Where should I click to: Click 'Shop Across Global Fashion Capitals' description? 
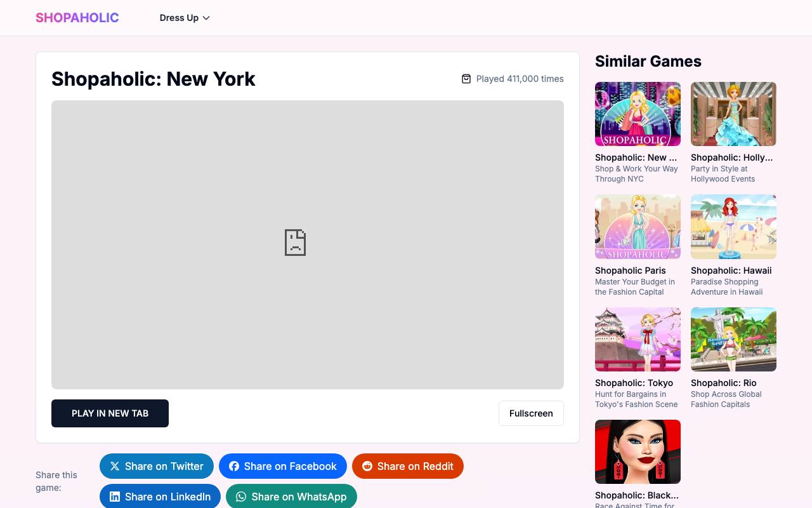point(726,399)
